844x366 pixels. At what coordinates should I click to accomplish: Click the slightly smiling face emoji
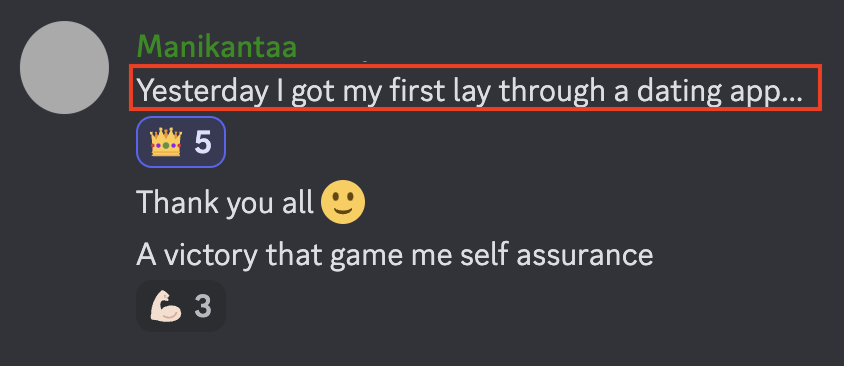click(x=343, y=202)
